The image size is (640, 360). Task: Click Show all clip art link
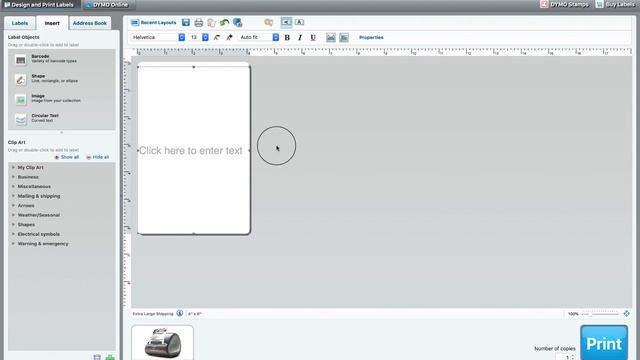(x=67, y=157)
